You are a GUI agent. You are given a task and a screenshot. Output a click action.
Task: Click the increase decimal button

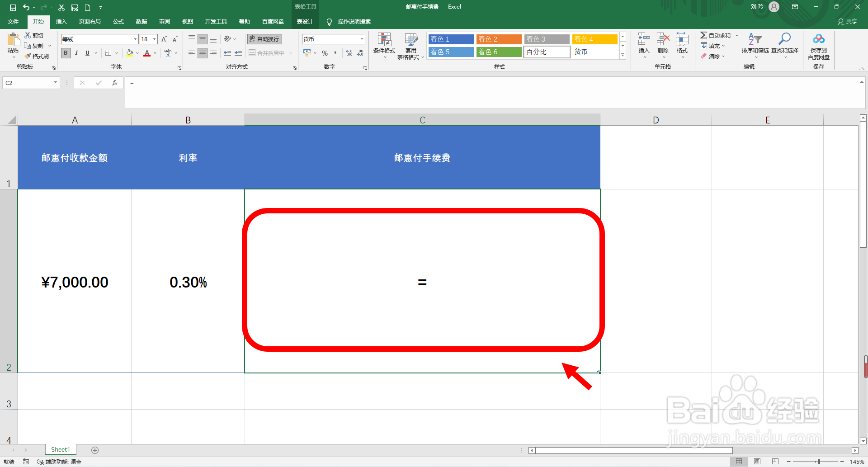pos(349,53)
